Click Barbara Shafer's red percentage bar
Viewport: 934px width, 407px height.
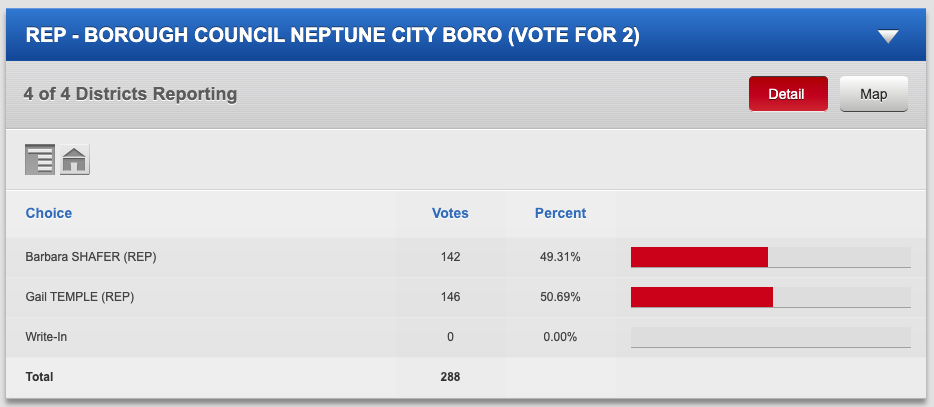coord(699,257)
